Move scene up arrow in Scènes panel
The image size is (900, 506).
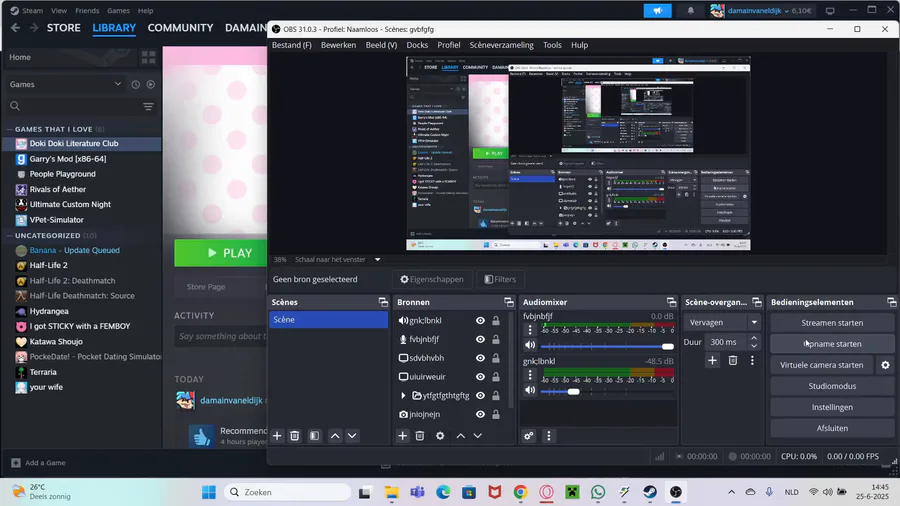[x=335, y=436]
